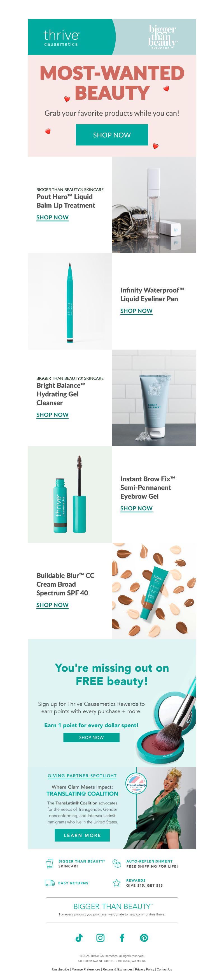This screenshot has height=980, width=224.
Task: Click SHOP NOW in the Rewards banner
Action: 91,737
